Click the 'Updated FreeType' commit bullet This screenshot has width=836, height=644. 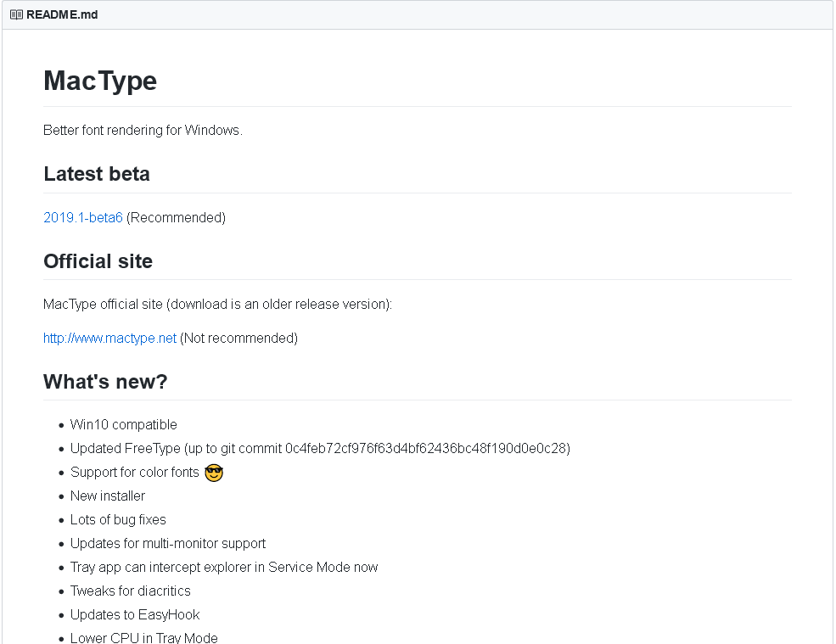321,448
